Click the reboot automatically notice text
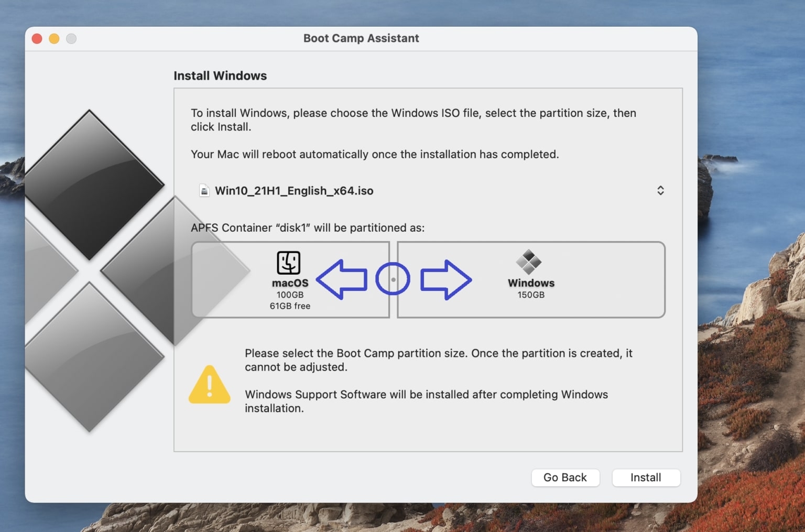Screen dimensions: 805x532 (375, 154)
